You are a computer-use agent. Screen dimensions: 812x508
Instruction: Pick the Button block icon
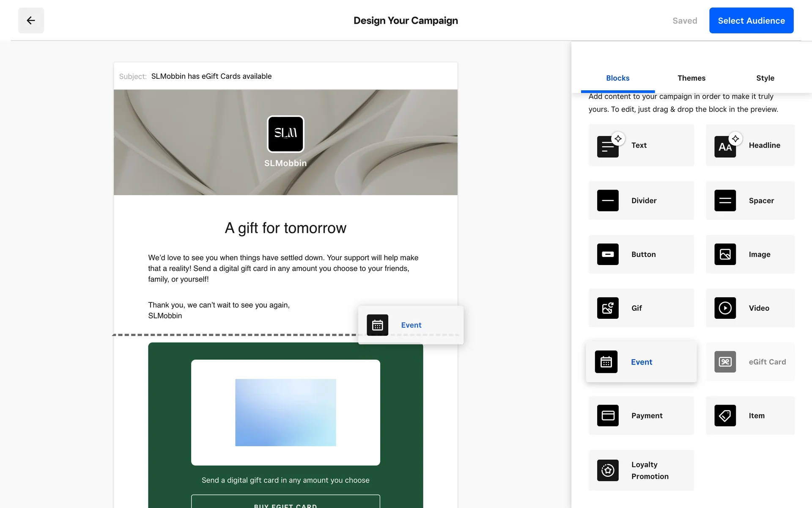pos(608,254)
